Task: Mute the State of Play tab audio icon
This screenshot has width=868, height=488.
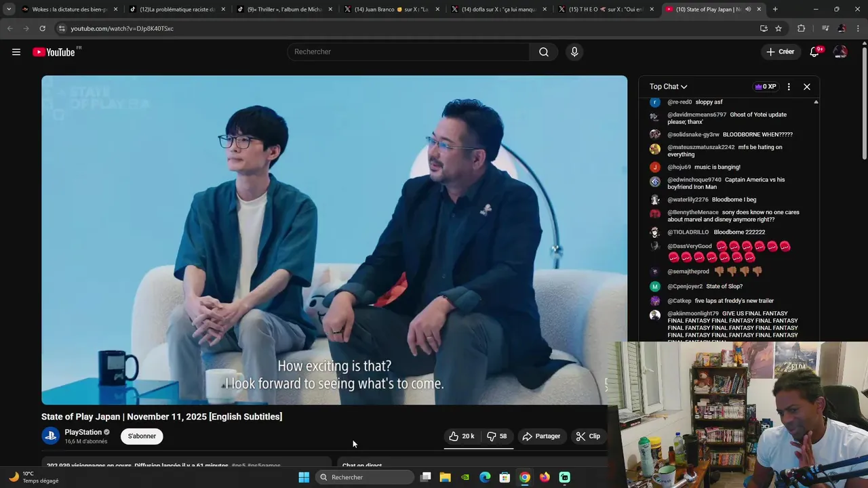Action: point(748,9)
